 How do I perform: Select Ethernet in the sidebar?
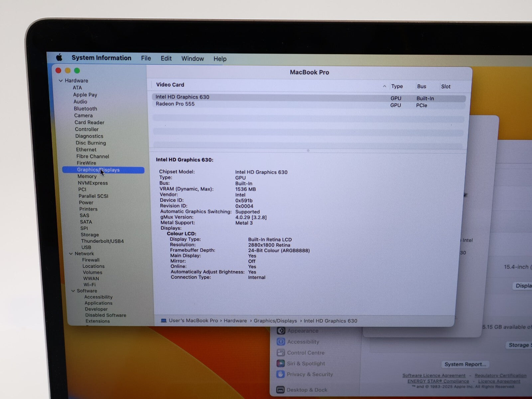coord(86,150)
